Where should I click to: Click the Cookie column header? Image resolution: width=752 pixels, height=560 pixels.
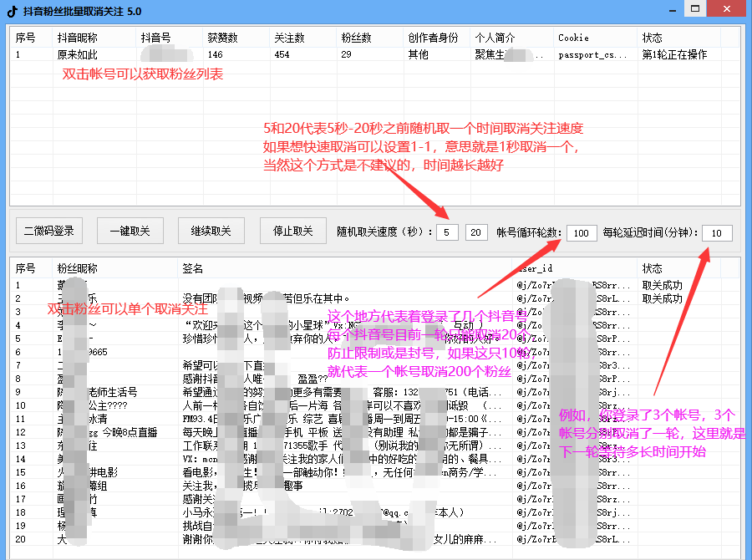click(x=595, y=38)
